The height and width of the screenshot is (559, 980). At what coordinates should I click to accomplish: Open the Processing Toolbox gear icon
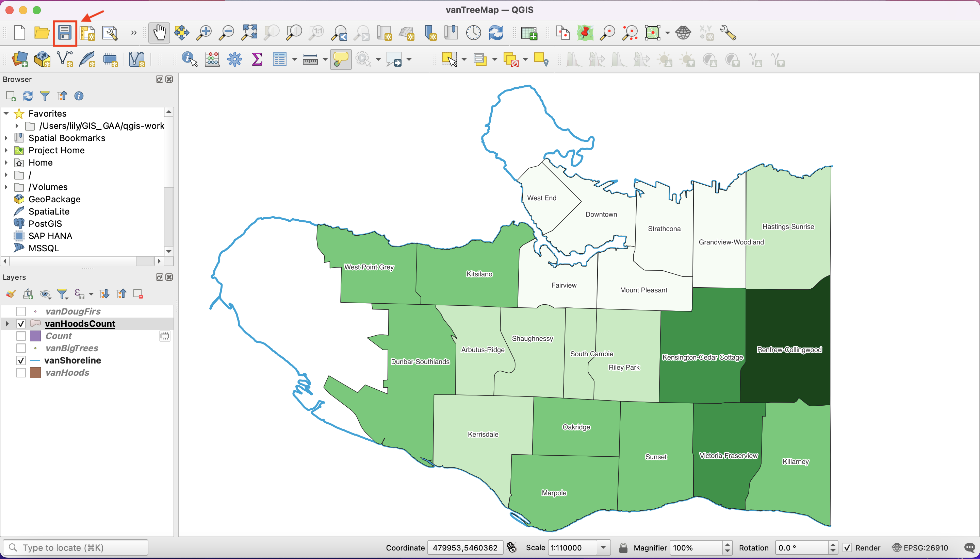[235, 60]
